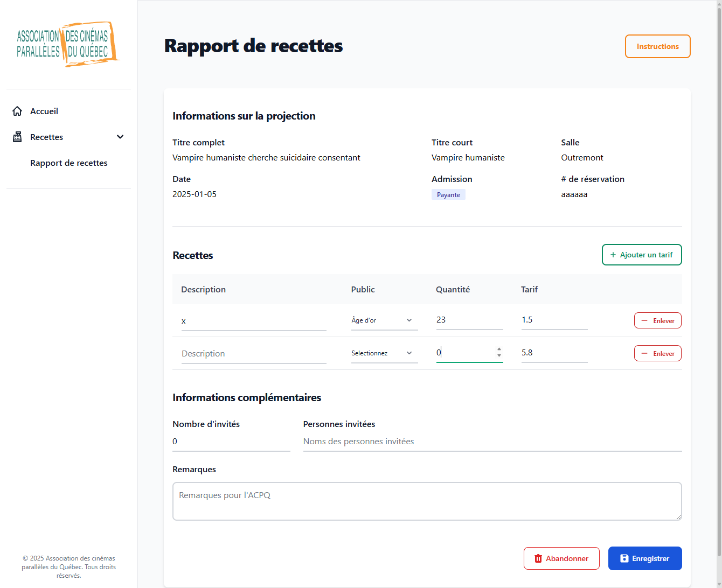Open the Âge d'or public dropdown
The image size is (722, 588).
point(384,320)
